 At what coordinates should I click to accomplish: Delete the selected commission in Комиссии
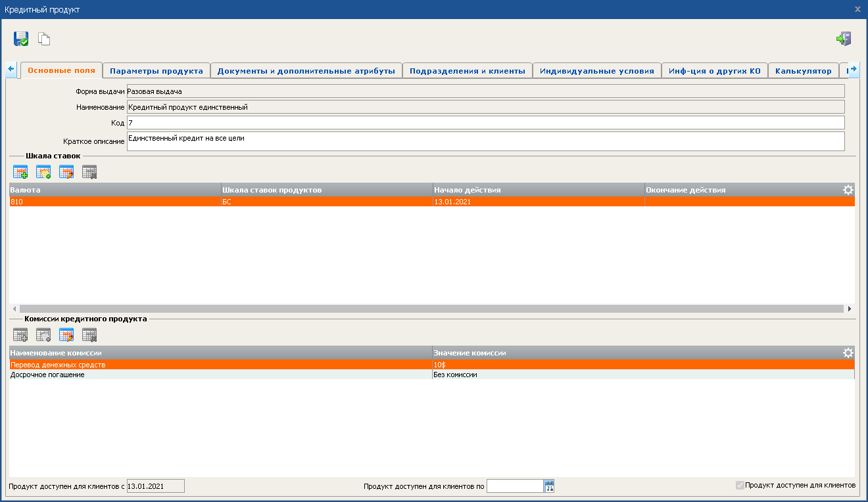pos(89,335)
